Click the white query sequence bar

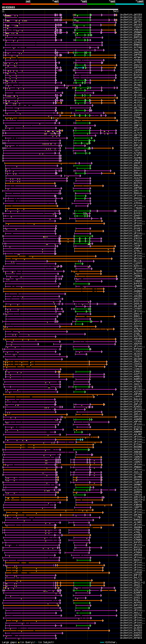60,9
